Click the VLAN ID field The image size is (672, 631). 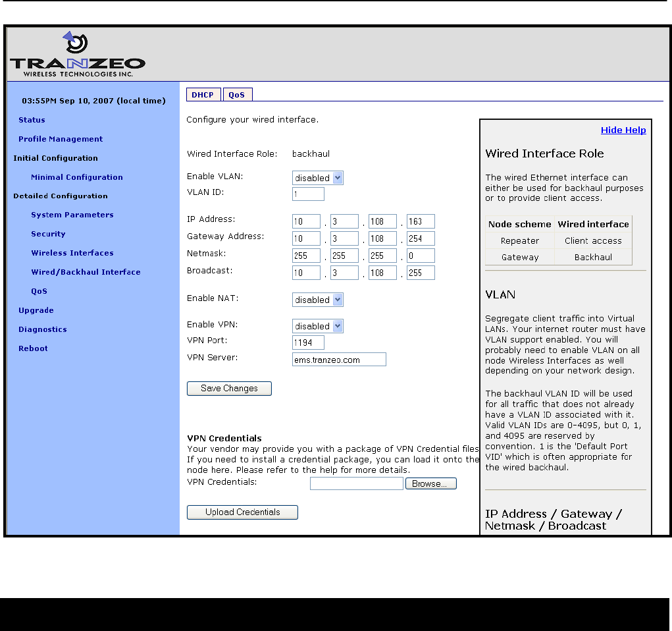pyautogui.click(x=308, y=194)
